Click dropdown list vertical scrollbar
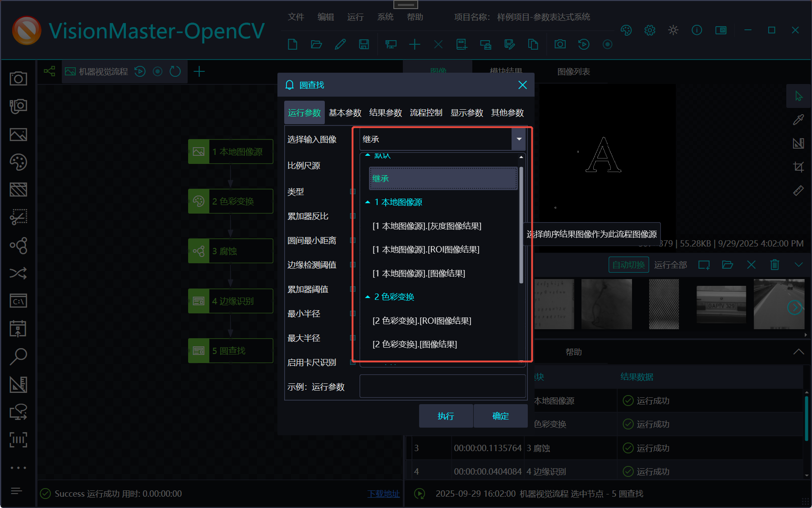Image resolution: width=812 pixels, height=508 pixels. pyautogui.click(x=521, y=225)
